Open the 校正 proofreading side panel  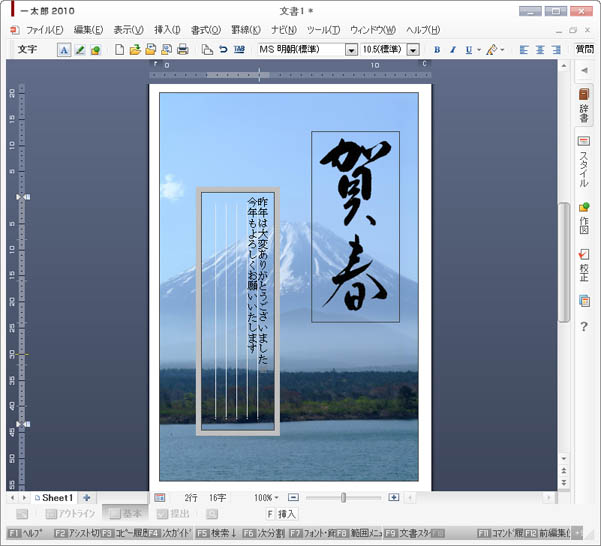[x=584, y=265]
